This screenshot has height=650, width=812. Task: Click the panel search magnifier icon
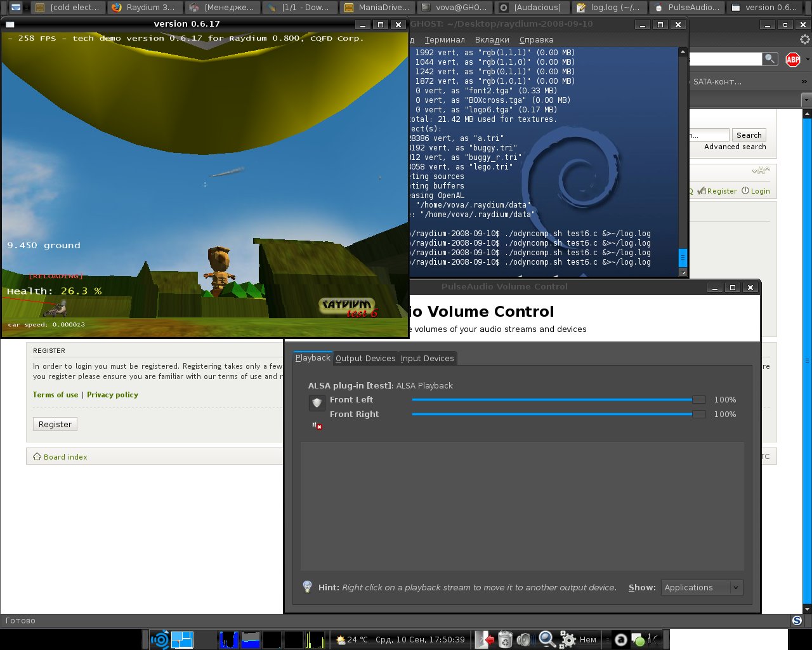click(x=546, y=640)
